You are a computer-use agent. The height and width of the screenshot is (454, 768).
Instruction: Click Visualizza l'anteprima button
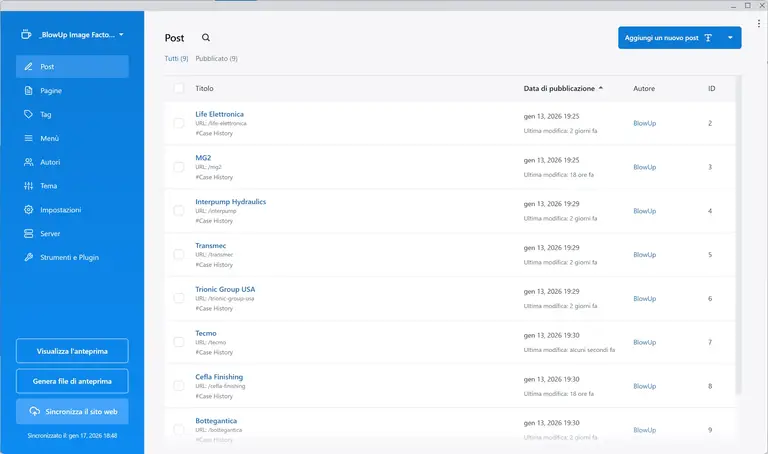pos(72,351)
